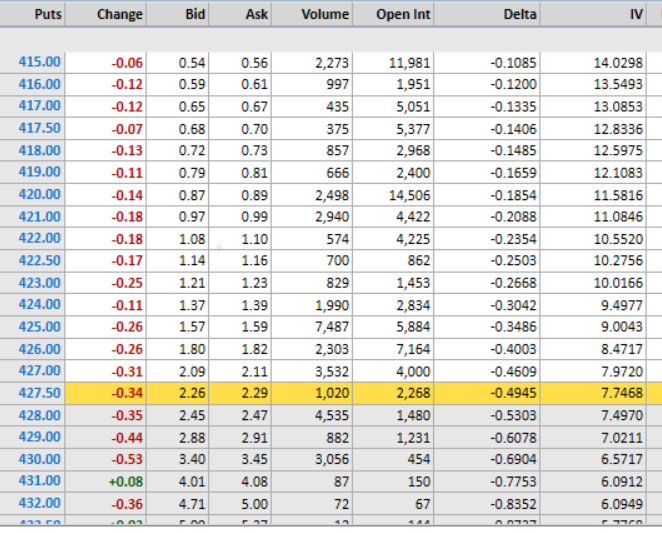Select bid 0.54 in 415.00 row
This screenshot has height=533, width=662.
point(192,63)
